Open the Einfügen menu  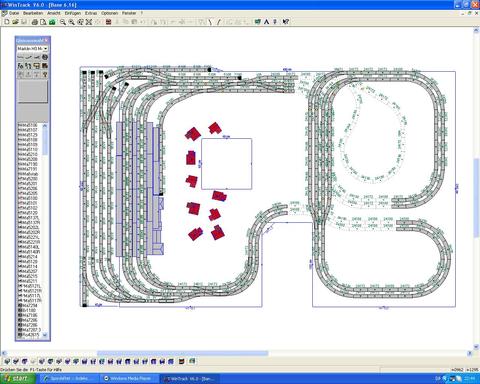[x=73, y=13]
